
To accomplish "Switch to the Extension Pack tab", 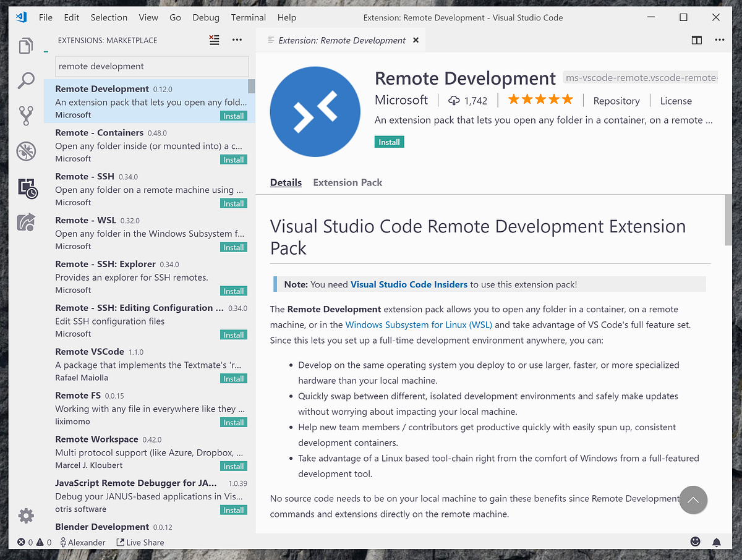I will (x=348, y=182).
